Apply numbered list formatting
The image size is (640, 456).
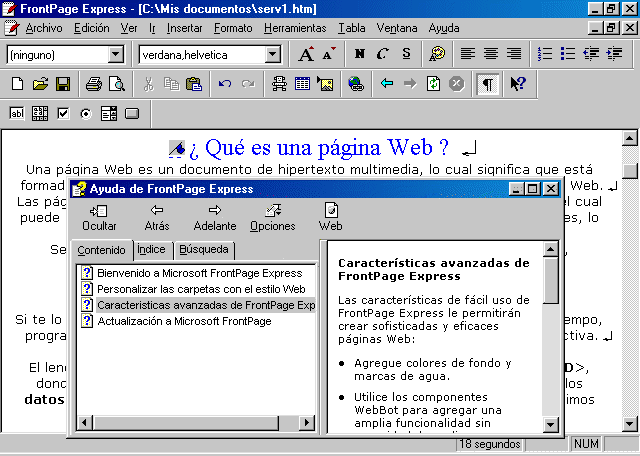click(x=544, y=54)
